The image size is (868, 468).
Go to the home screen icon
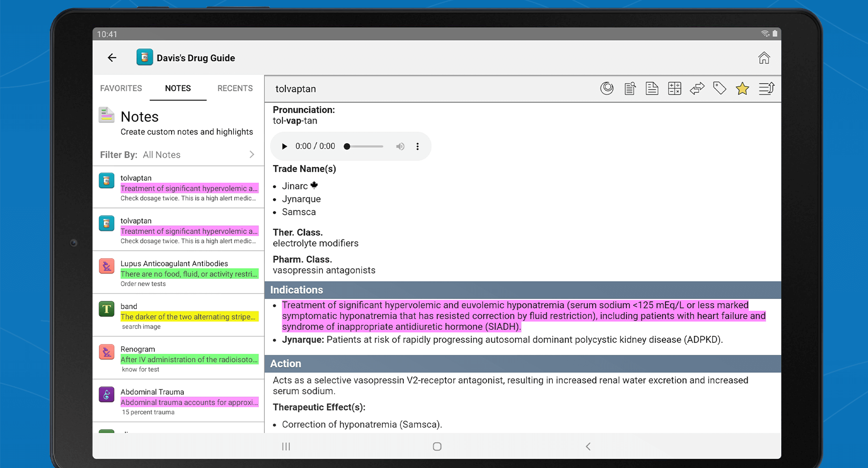tap(764, 58)
